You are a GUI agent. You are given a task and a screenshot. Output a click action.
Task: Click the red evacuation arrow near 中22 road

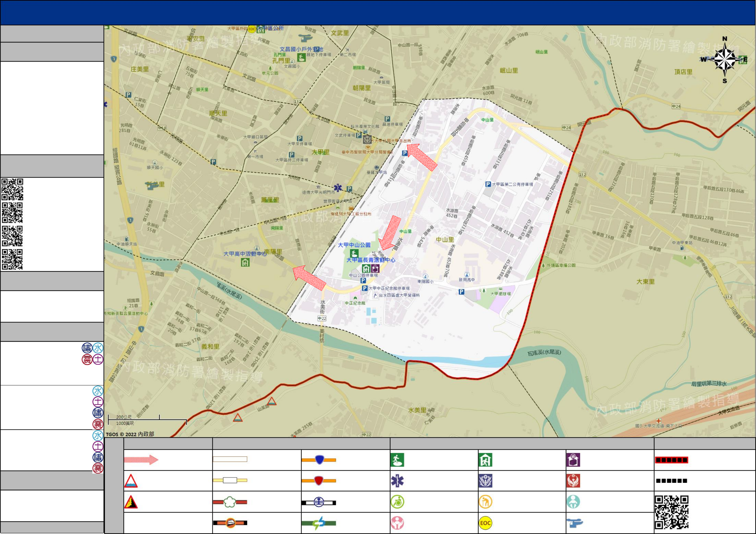tap(309, 278)
